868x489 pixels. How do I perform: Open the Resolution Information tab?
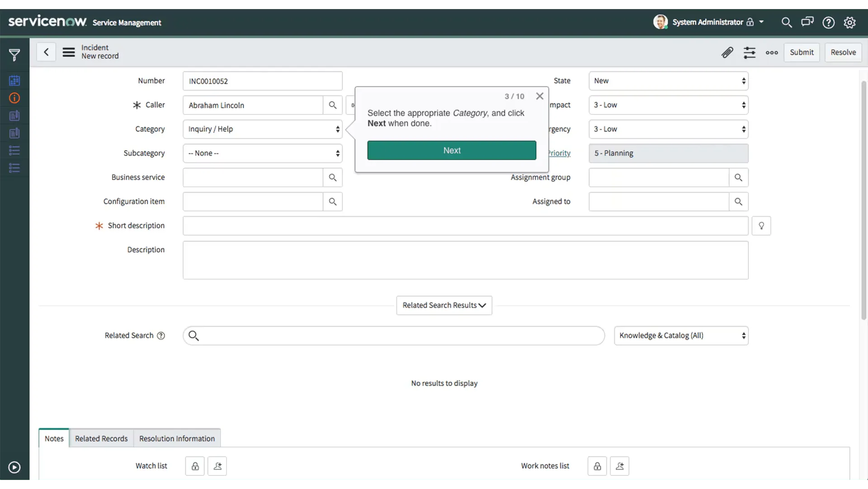[x=177, y=438]
